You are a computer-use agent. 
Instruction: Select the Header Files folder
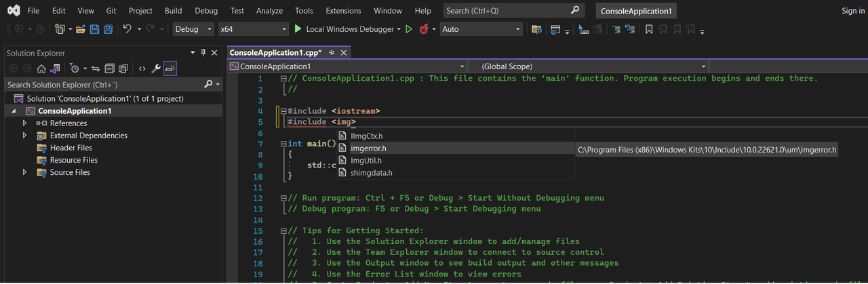click(x=71, y=148)
